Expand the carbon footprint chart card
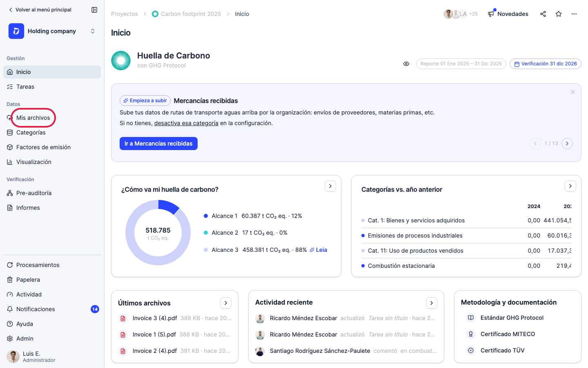 point(330,186)
